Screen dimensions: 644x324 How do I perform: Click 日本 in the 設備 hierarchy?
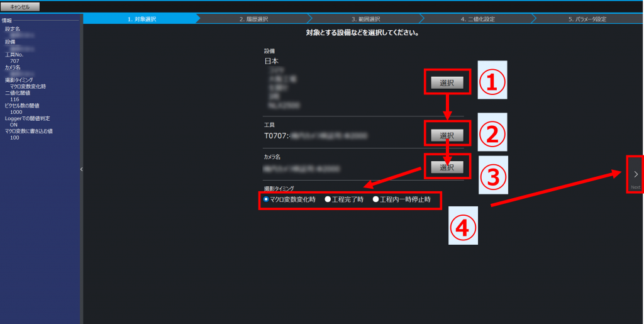(271, 61)
